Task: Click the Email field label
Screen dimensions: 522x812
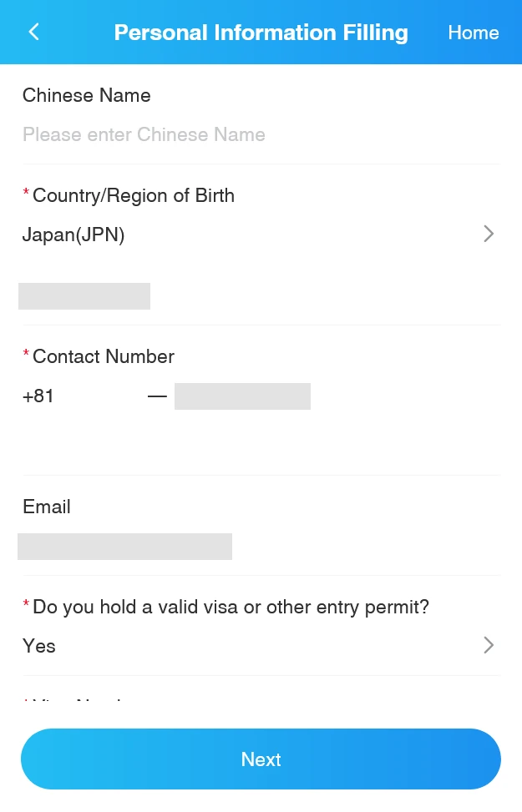Action: click(47, 507)
